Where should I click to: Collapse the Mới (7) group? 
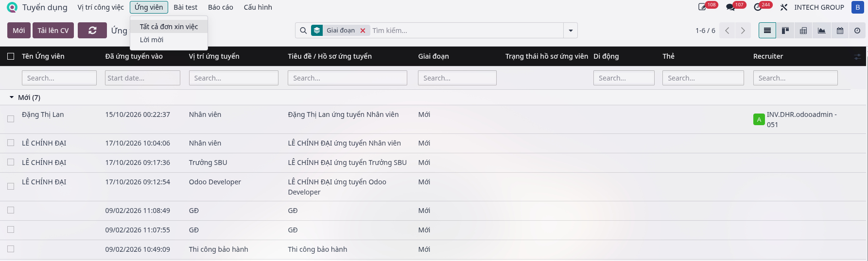(x=12, y=98)
